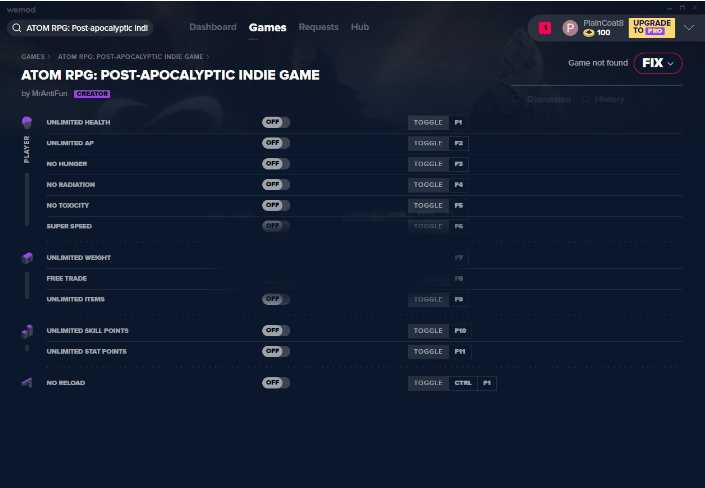Change the F9 hotkey for Unlimited Items
705x488 pixels.
[x=459, y=299]
